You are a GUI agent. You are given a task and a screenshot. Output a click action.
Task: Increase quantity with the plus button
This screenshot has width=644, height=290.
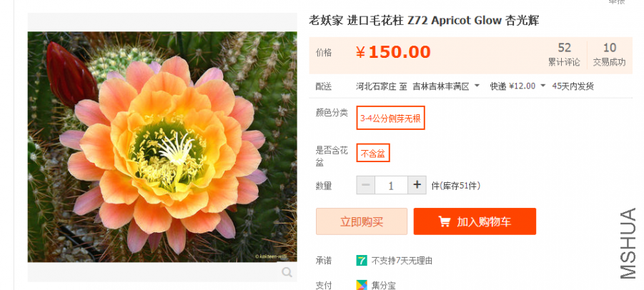click(417, 186)
